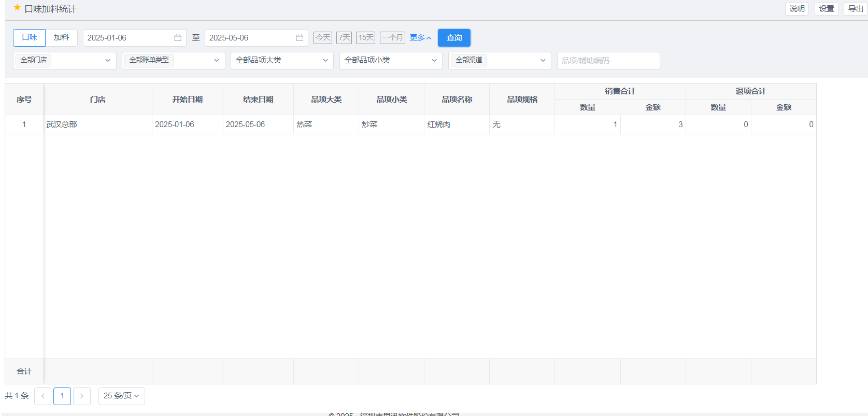Screen dimensions: 868x416
Task: Click the 结束日期 column header
Action: pyautogui.click(x=258, y=100)
